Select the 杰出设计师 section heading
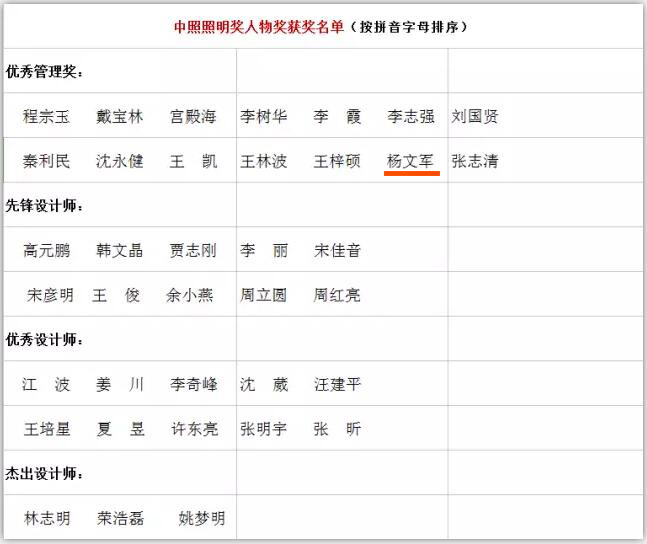Screen dimensions: 647x544 45,473
